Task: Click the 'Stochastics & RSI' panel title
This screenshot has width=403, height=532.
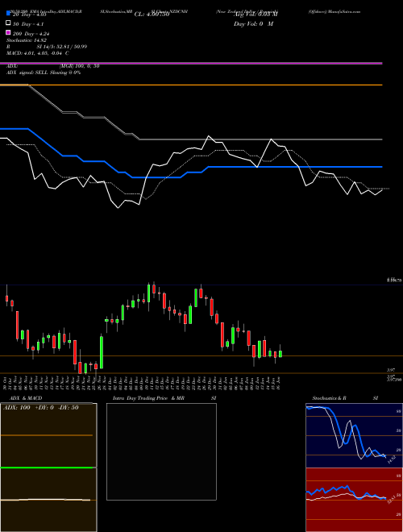Action: point(345,398)
